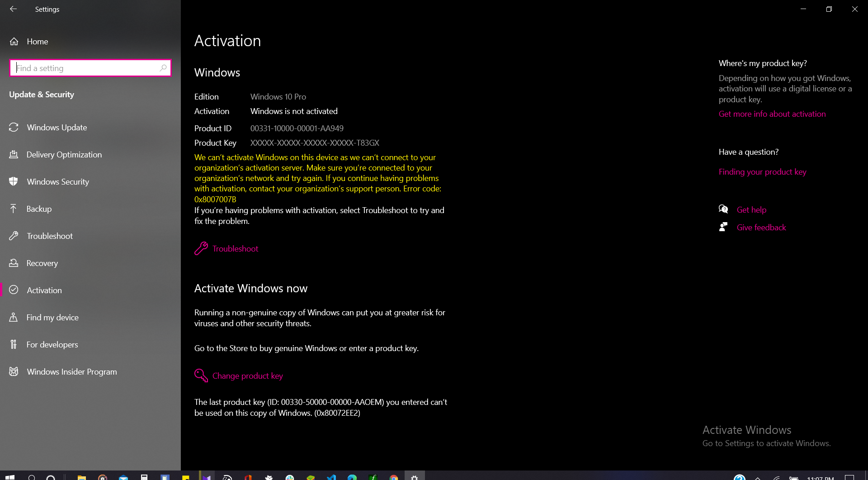Screen dimensions: 868x480
Task: Open Windows Insider Program cat icon item
Action: click(90, 372)
